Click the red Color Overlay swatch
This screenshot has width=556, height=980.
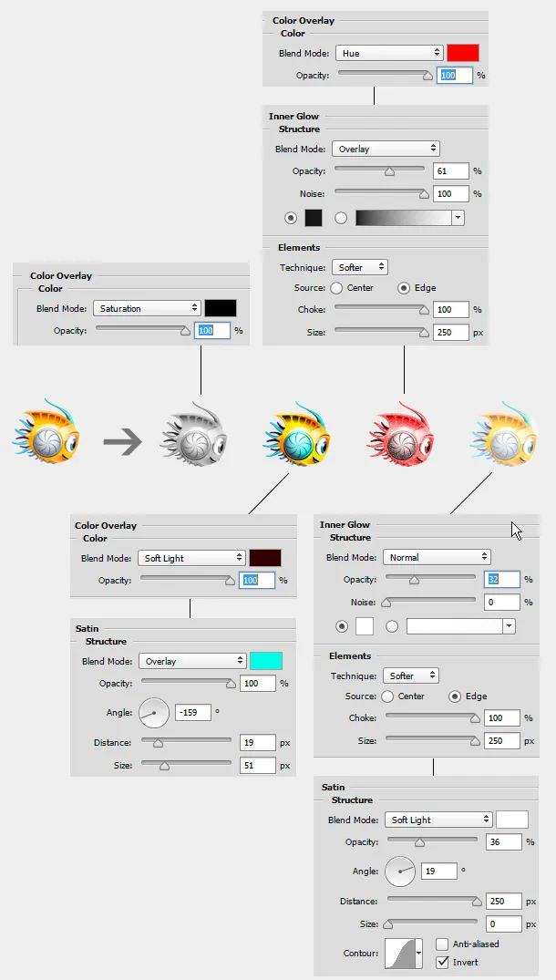pyautogui.click(x=463, y=53)
